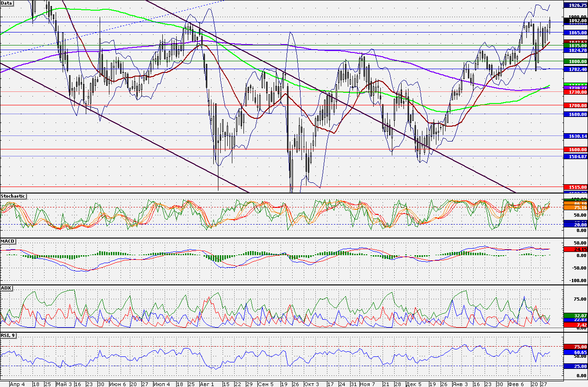Click the 1926.75 price tag
Image resolution: width=588 pixels, height=387 pixels.
click(575, 5)
